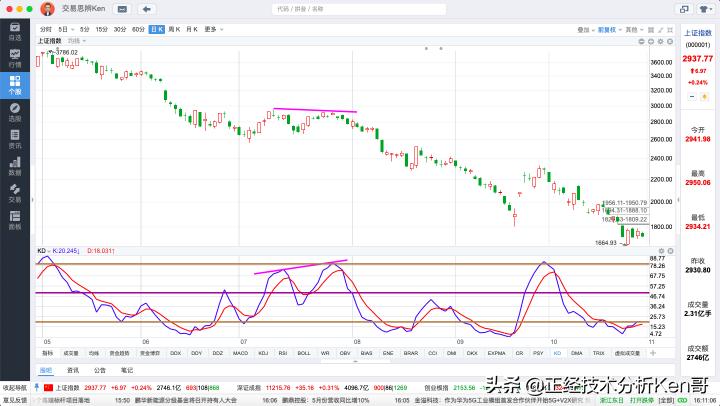Click 收起导航 collapse navigation link
Viewport: 720px width, 406px height.
pos(15,388)
